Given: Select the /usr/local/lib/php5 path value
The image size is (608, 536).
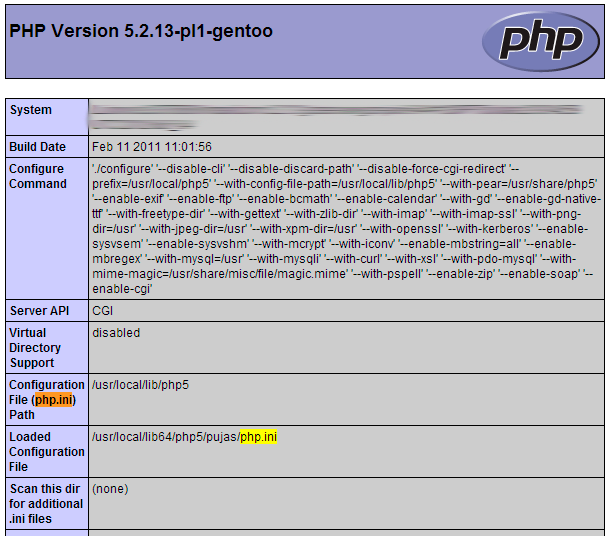Looking at the screenshot, I should 140,385.
